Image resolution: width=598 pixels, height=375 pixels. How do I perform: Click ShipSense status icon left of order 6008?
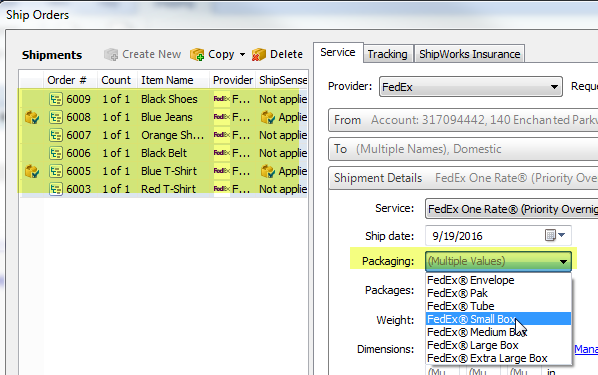(x=32, y=117)
